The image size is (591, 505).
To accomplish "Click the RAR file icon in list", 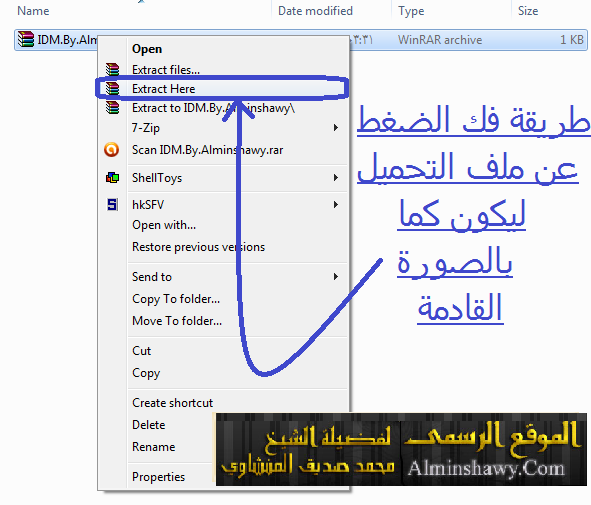I will pyautogui.click(x=26, y=39).
